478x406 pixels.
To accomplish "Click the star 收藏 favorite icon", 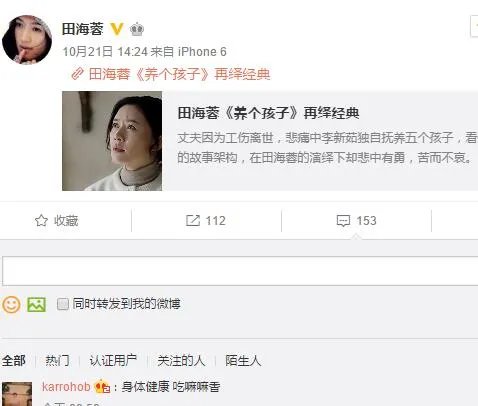I will 41,221.
